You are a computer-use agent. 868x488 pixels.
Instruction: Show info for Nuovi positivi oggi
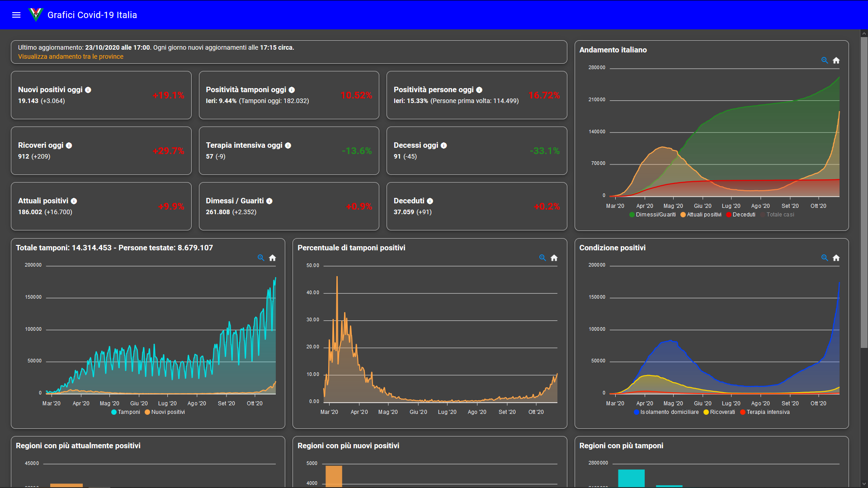[x=88, y=90]
